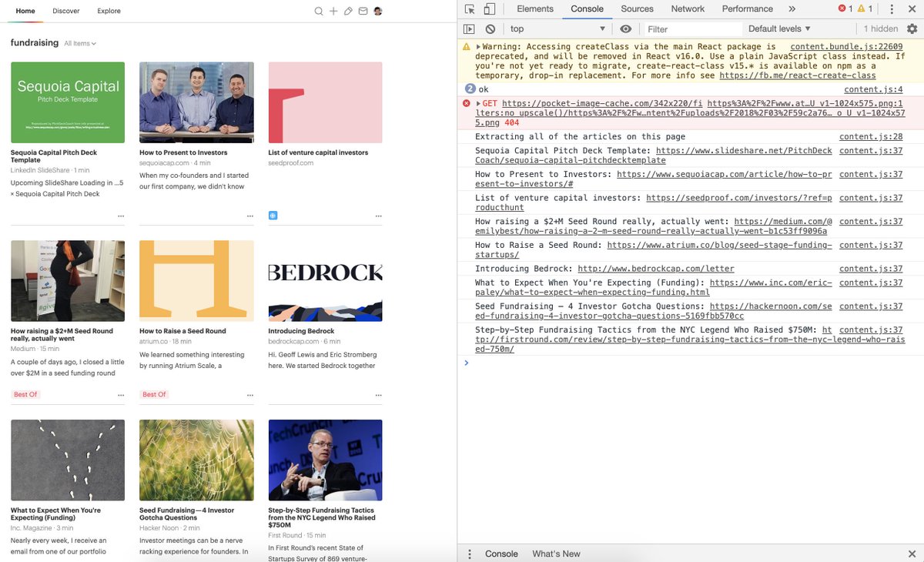Click the blue snowflake tag icon

click(x=273, y=215)
